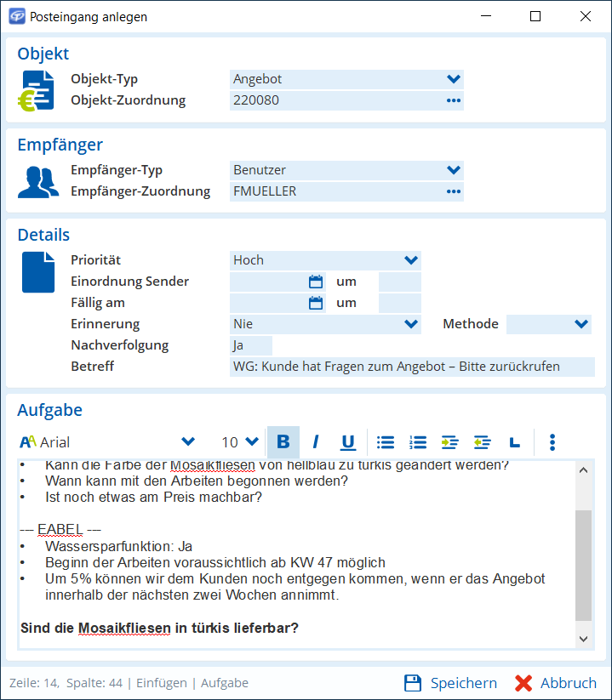Open the Arial font family dropdown
The height and width of the screenshot is (700, 612).
(x=188, y=442)
